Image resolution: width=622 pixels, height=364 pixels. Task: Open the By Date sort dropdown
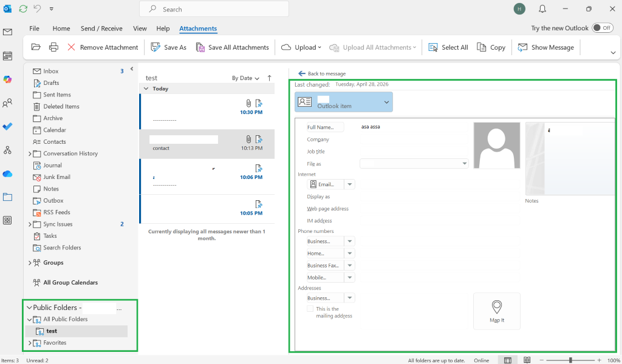tap(245, 78)
